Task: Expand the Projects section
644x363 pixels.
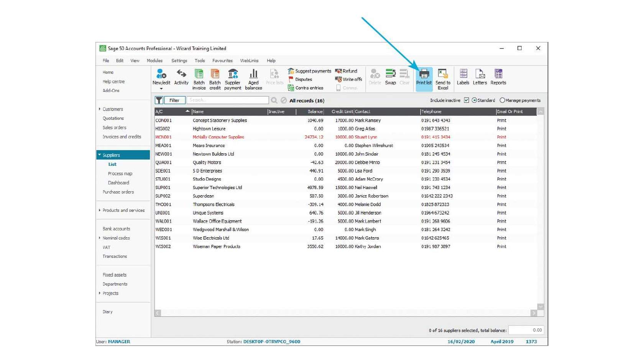Action: (x=100, y=293)
